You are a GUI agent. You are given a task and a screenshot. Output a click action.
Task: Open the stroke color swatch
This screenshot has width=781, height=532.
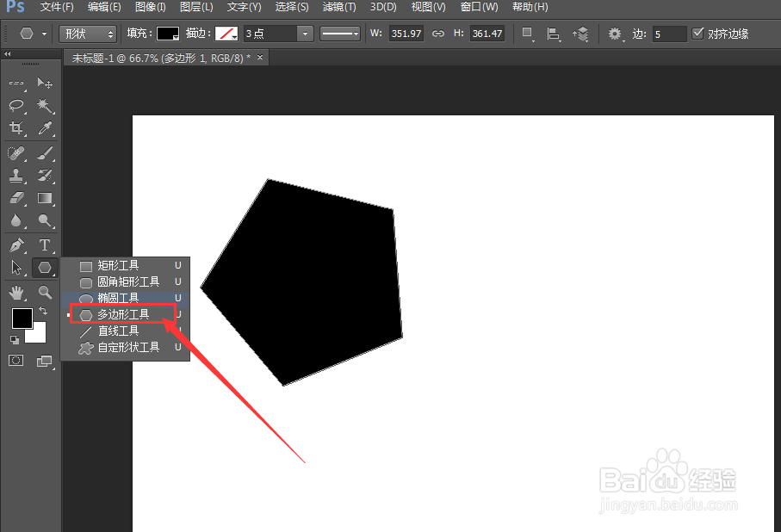[x=226, y=34]
